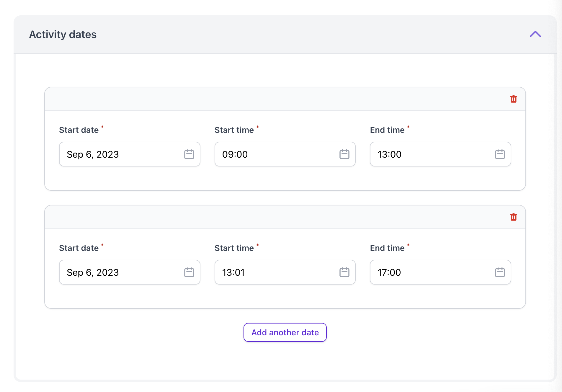Click Start date label in first entry
The height and width of the screenshot is (392, 562).
point(79,130)
